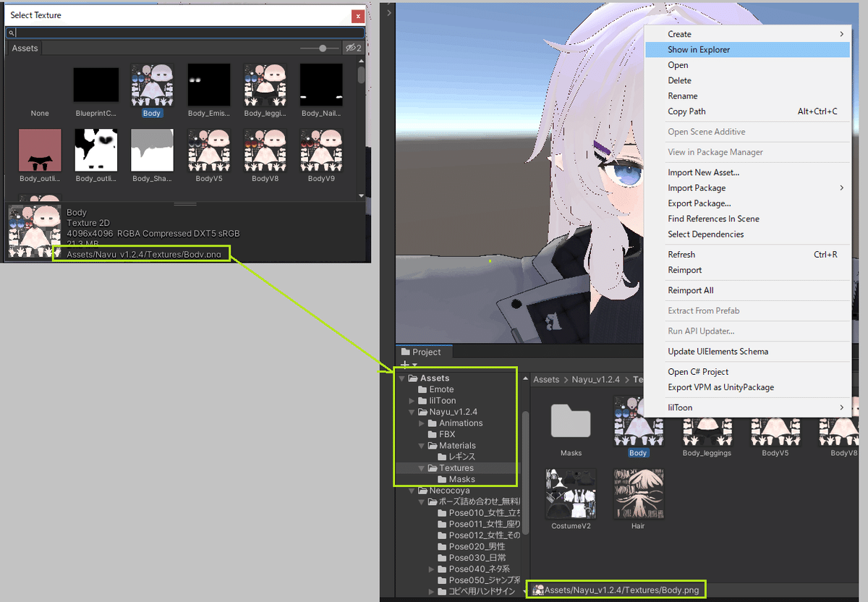Choose Show in Explorer
The image size is (868, 602).
(x=747, y=50)
